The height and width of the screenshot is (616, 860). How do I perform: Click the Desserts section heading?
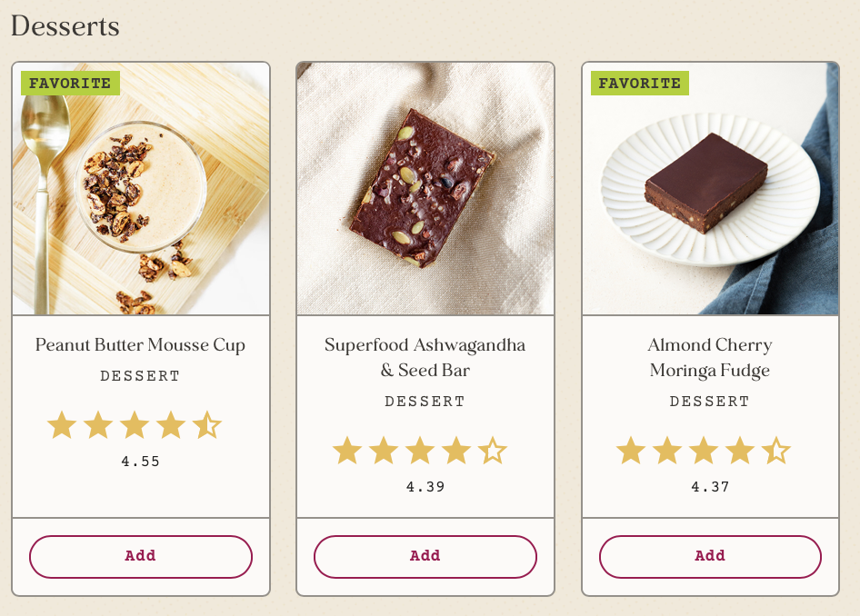(x=65, y=25)
